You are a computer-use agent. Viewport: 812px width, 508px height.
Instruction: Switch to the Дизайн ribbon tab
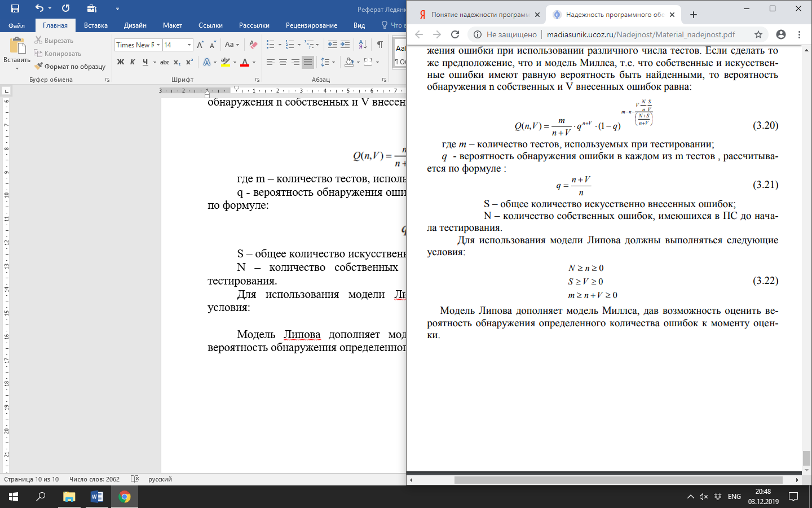(135, 25)
